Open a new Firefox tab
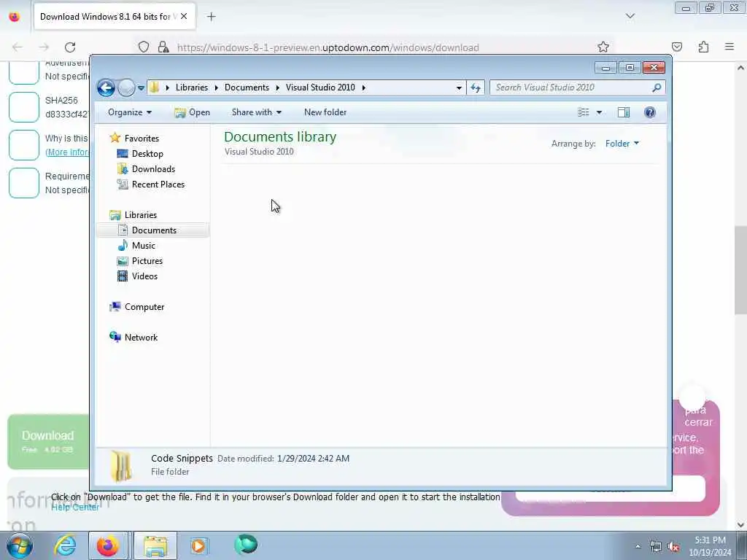The height and width of the screenshot is (560, 747). coord(212,17)
